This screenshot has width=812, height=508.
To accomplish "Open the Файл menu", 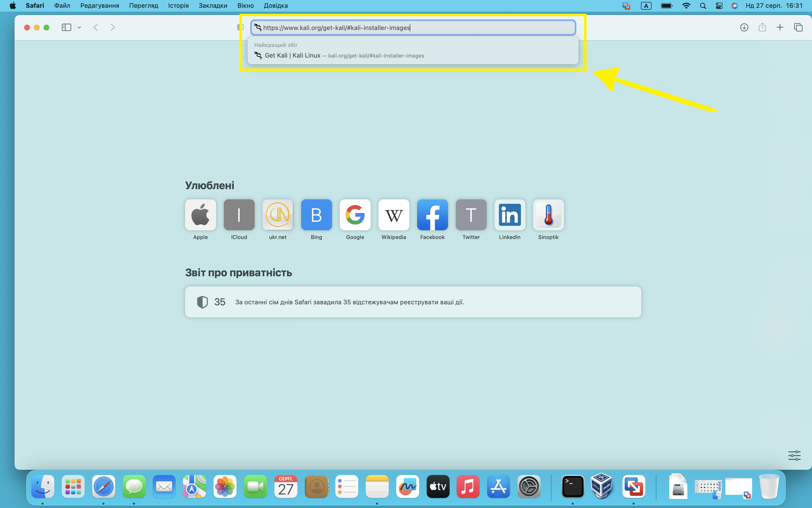I will [x=62, y=6].
